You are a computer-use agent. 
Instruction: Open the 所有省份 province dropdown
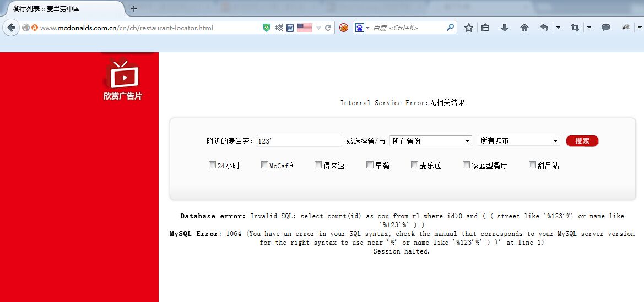[x=430, y=141]
